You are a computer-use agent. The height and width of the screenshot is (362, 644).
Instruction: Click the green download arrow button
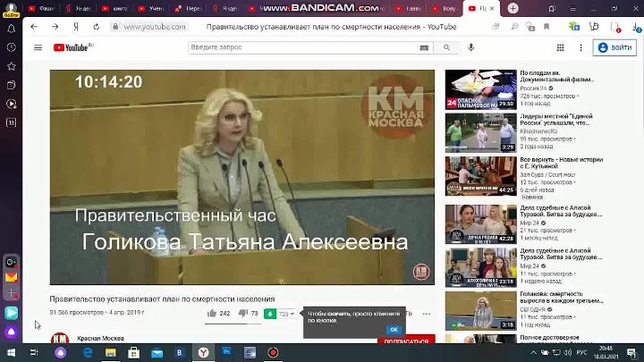pyautogui.click(x=270, y=314)
